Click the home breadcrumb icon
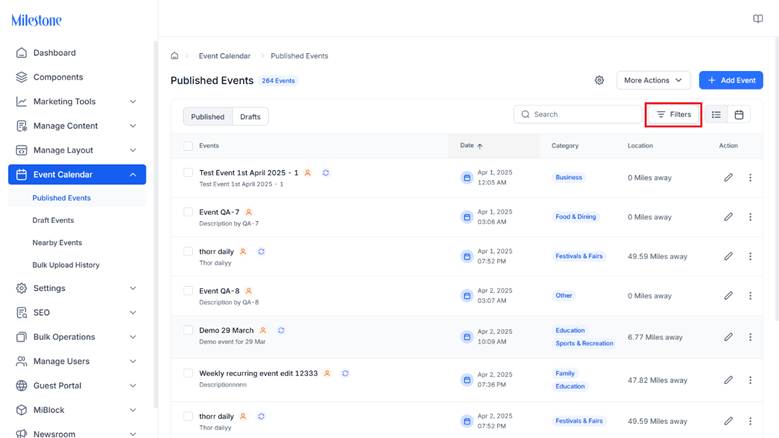Screen dimensions: 779x438 tap(174, 56)
